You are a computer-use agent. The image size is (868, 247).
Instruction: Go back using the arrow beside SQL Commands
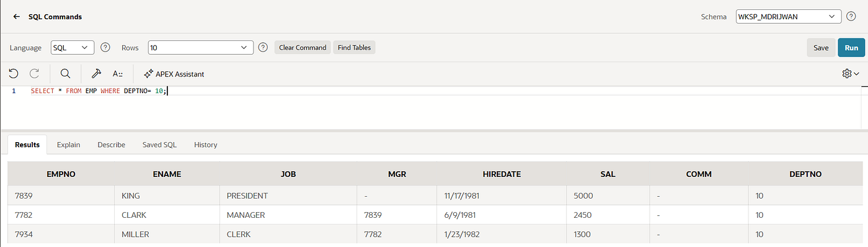tap(17, 17)
